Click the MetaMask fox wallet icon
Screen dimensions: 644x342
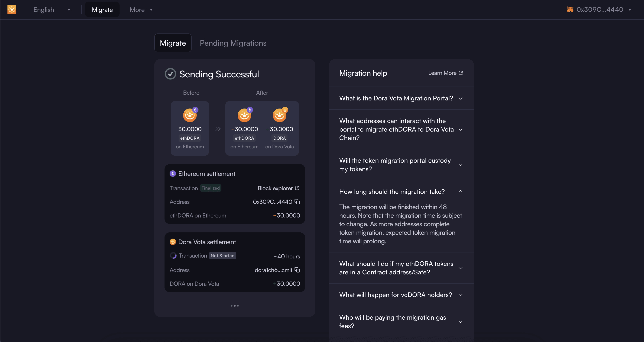pyautogui.click(x=570, y=10)
